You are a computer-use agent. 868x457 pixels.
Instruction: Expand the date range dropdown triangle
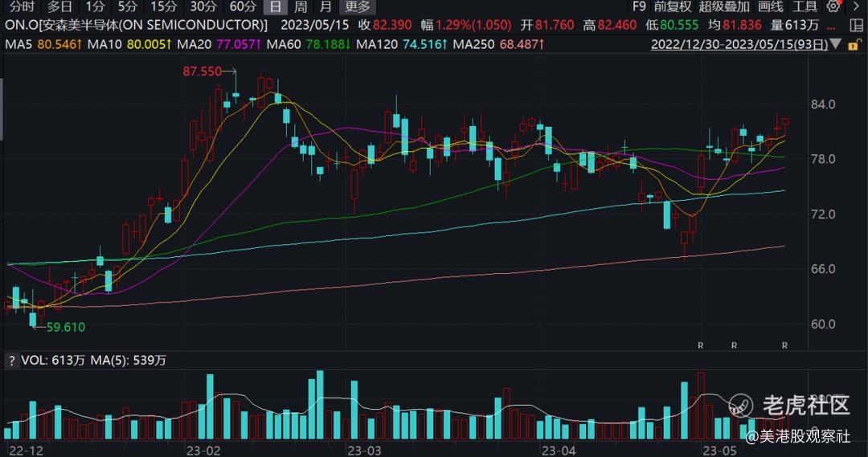point(836,43)
